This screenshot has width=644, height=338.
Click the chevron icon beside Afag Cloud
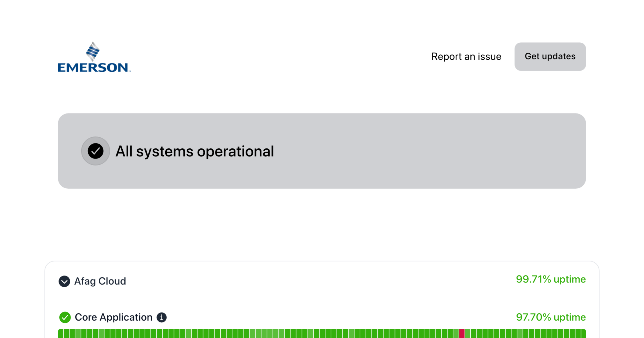[64, 281]
